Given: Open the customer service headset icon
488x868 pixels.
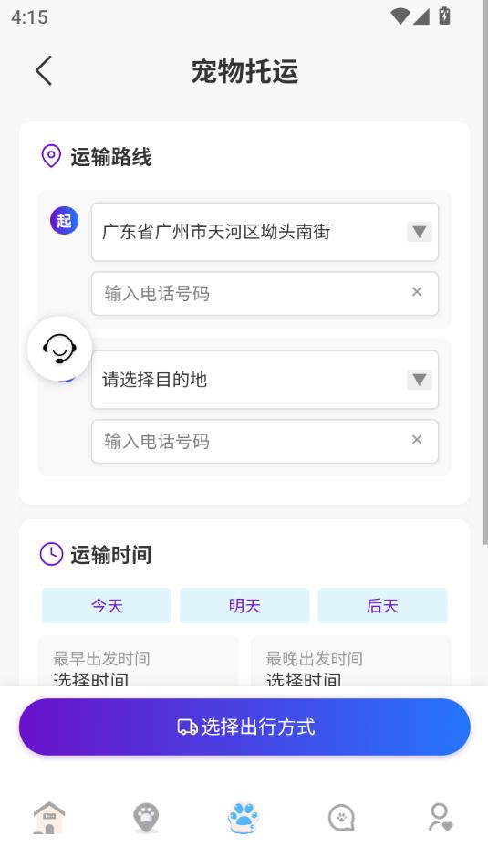Looking at the screenshot, I should point(60,348).
